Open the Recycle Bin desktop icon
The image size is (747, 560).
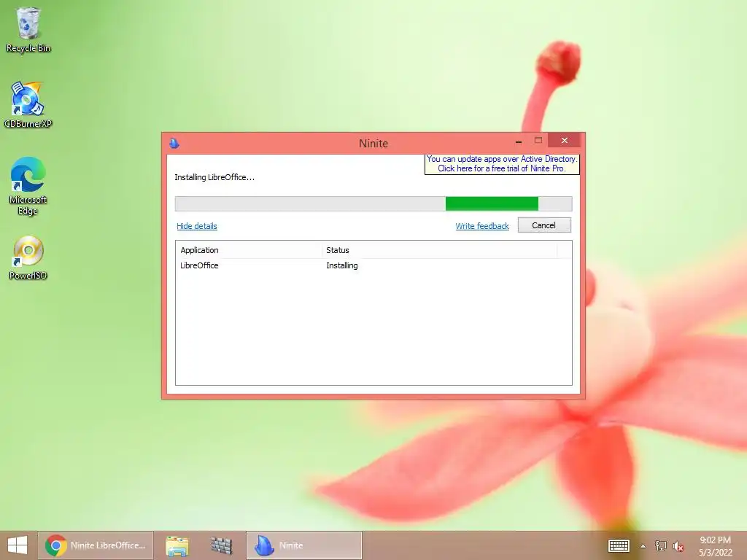coord(28,29)
